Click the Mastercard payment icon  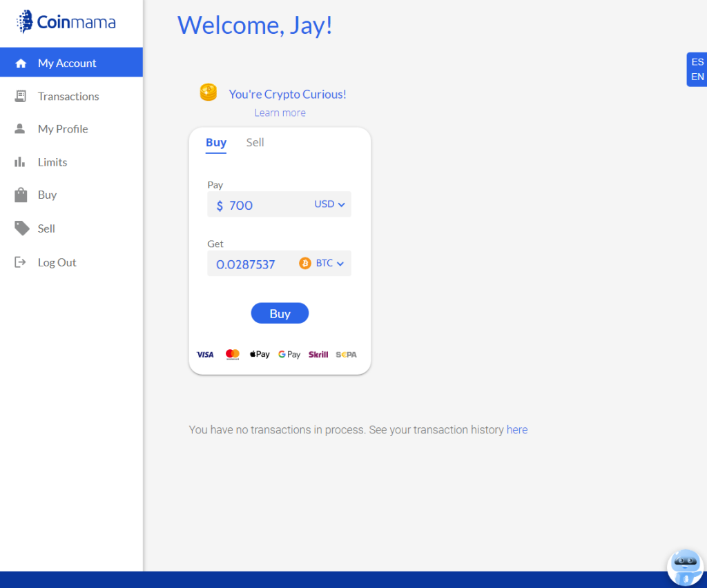click(x=233, y=353)
